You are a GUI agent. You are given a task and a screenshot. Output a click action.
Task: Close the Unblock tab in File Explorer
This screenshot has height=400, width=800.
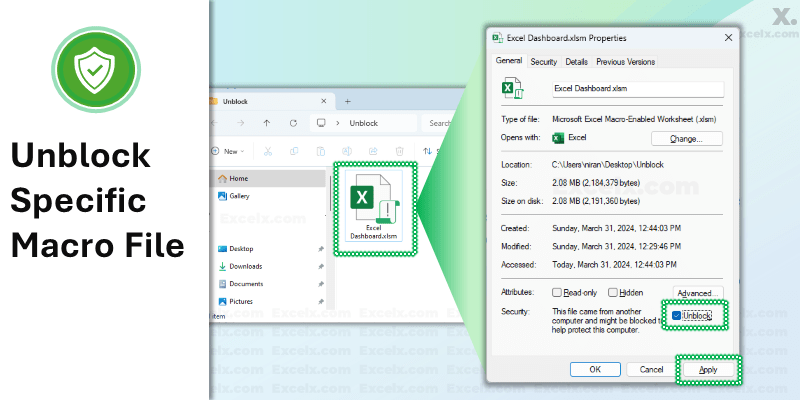pos(323,101)
